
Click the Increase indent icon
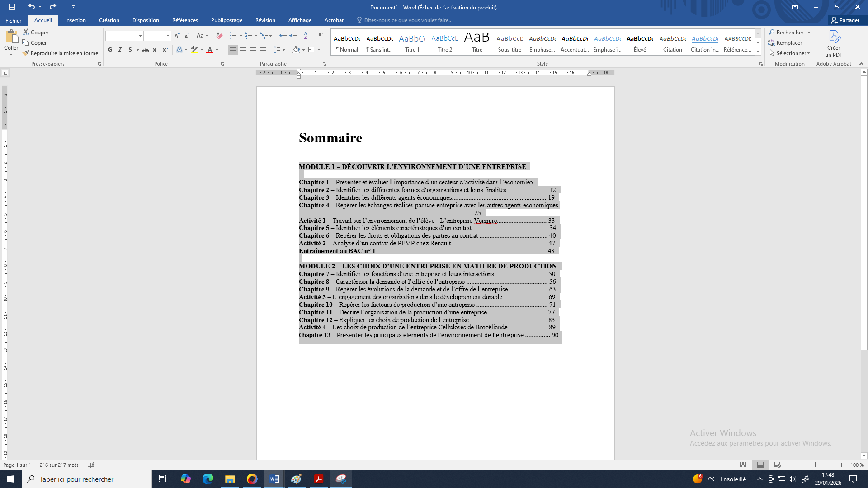(x=293, y=36)
